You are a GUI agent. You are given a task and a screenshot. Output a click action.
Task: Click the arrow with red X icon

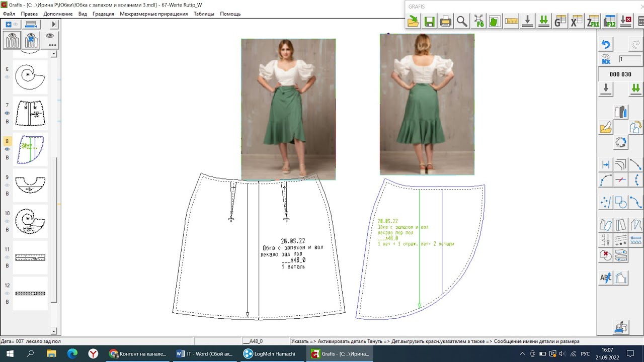[x=625, y=21]
